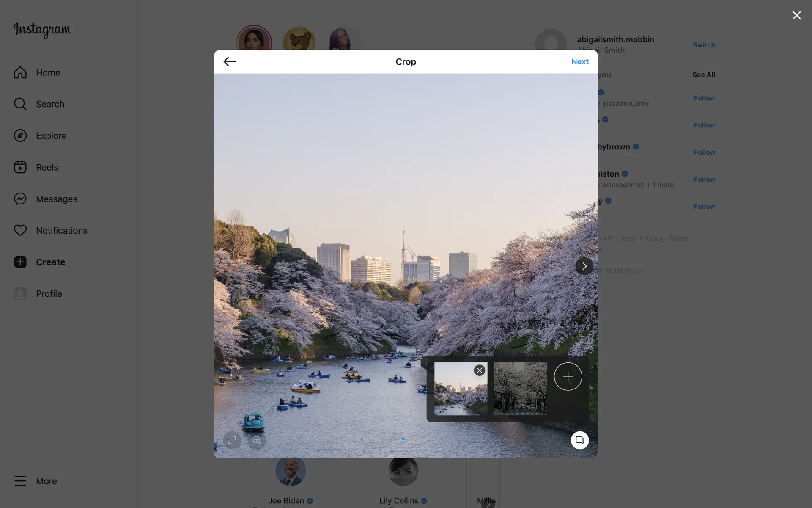Open Search in the sidebar
812x508 pixels.
tap(50, 104)
